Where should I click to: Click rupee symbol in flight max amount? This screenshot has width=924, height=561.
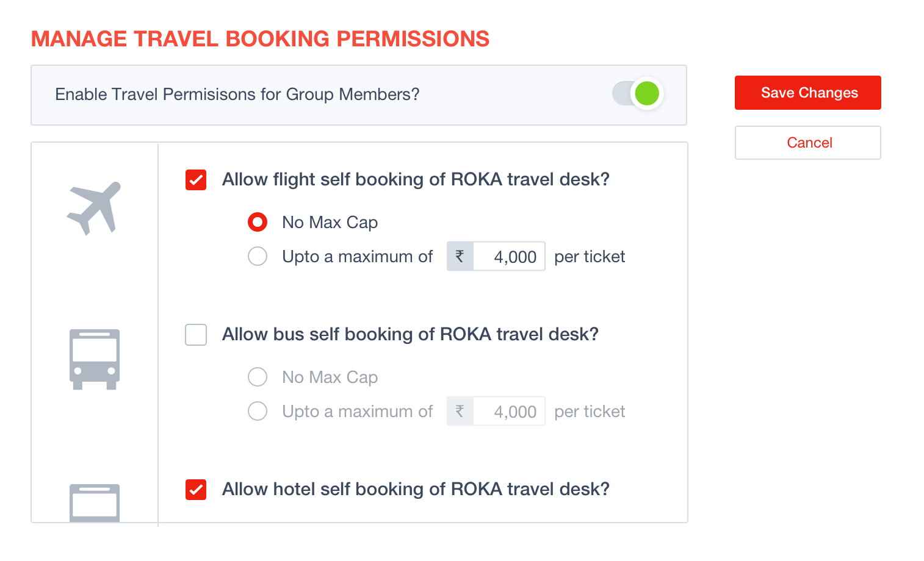460,256
